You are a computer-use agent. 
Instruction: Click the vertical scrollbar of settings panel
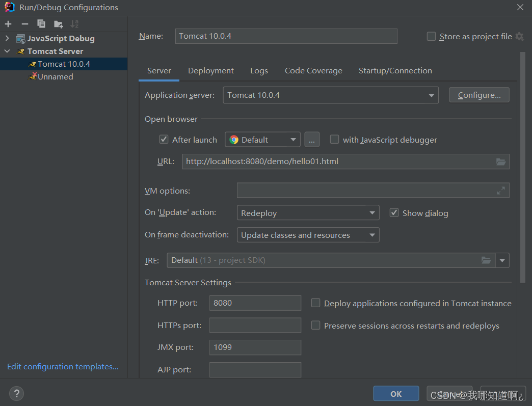(522, 167)
